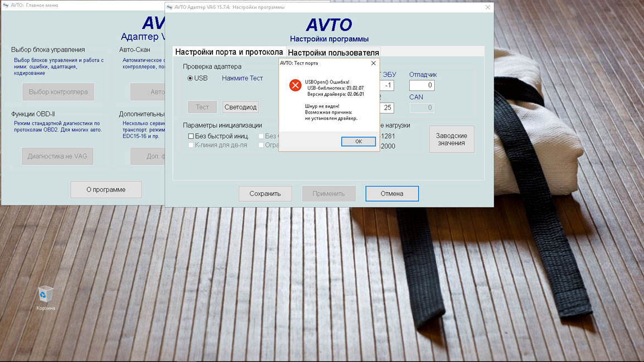Click the Диагностика не VAG button
Screen dimensions: 644x362
click(57, 156)
